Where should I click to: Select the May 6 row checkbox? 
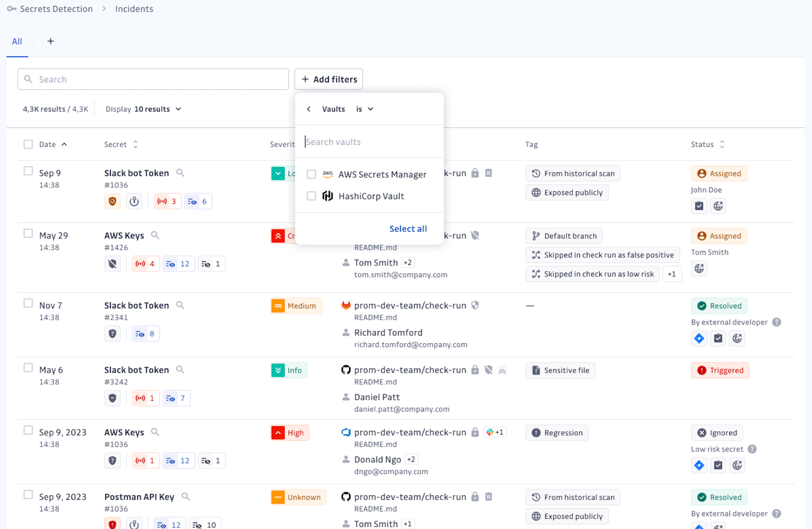tap(28, 368)
